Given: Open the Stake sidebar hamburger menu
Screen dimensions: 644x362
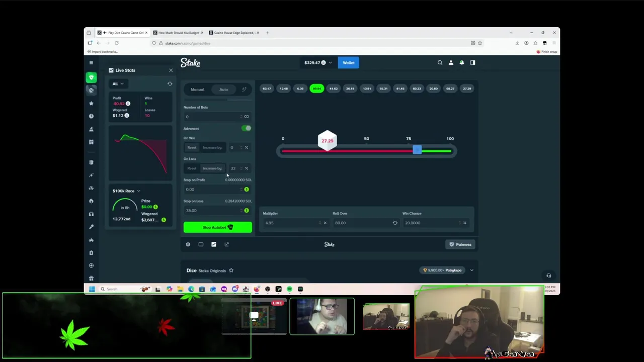Looking at the screenshot, I should (x=91, y=63).
